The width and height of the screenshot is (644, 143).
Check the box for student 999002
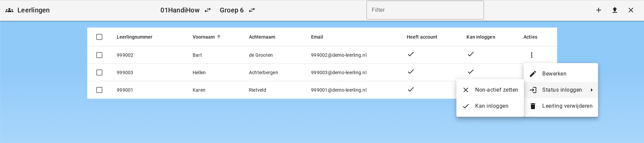click(x=99, y=55)
